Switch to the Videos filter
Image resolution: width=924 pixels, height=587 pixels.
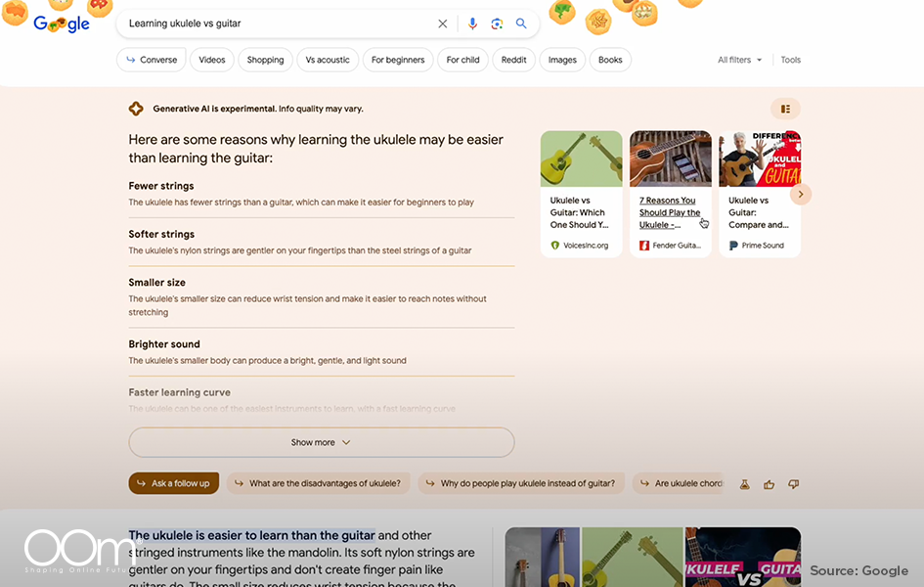pyautogui.click(x=212, y=60)
